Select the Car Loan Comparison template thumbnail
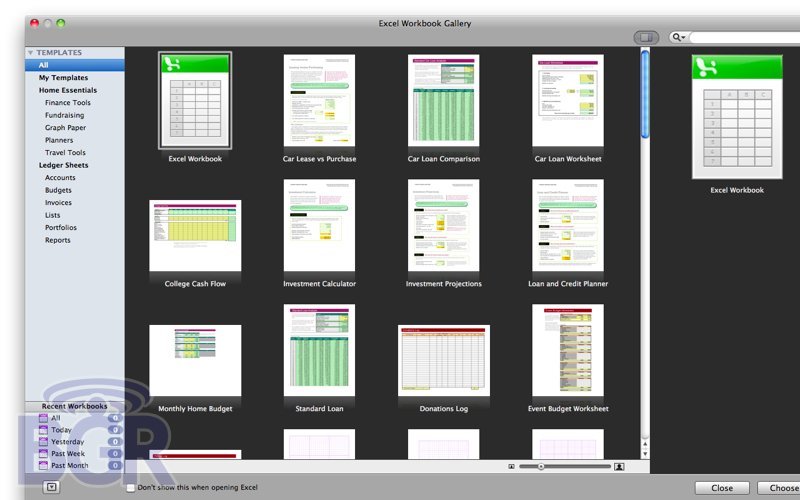Image resolution: width=800 pixels, height=500 pixels. point(443,100)
